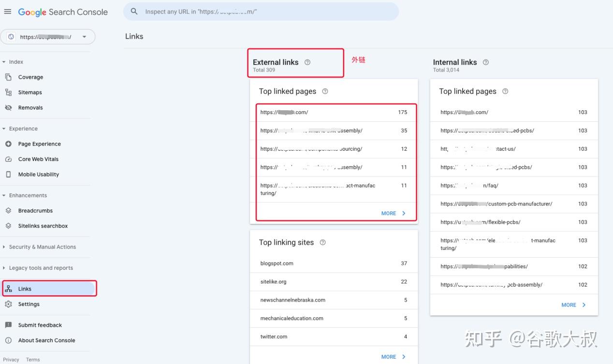This screenshot has height=364, width=613.
Task: Click the blogspot.com linking site row
Action: coord(334,263)
